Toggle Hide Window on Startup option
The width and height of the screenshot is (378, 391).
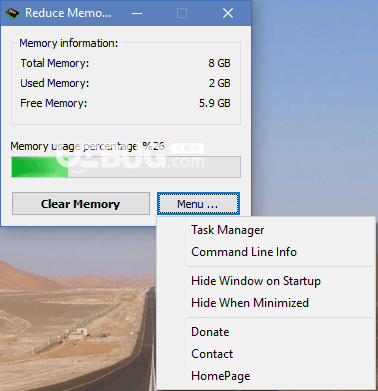(266, 281)
